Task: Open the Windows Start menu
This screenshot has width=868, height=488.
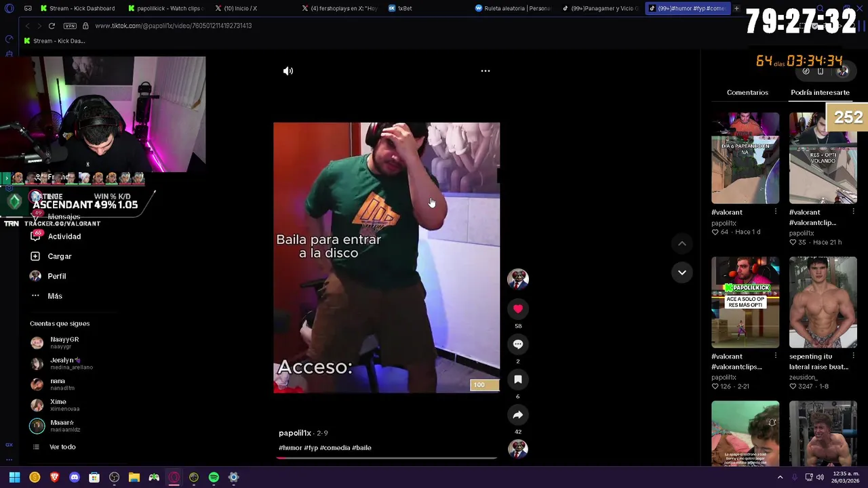Action: (14, 477)
